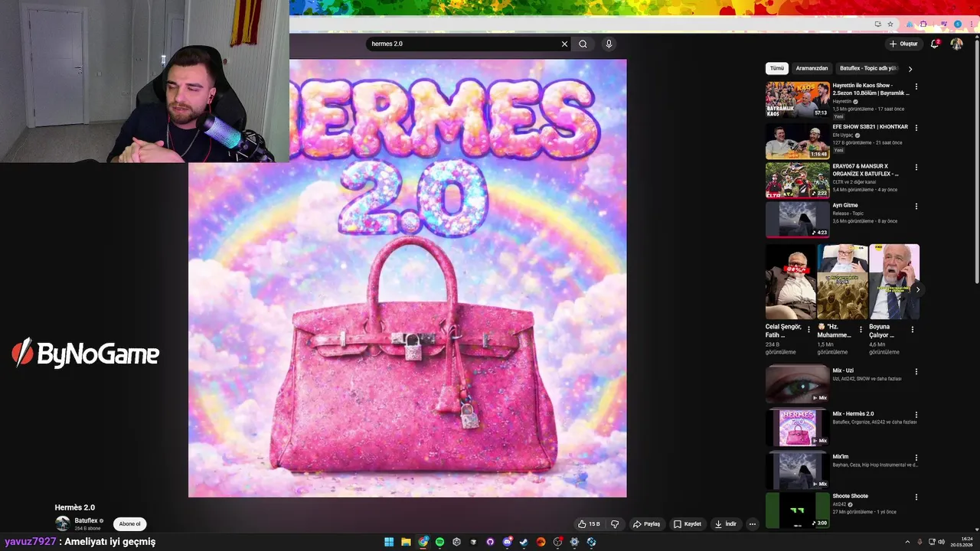The height and width of the screenshot is (551, 980).
Task: Open options menu for Mix - Uzi
Action: 916,372
